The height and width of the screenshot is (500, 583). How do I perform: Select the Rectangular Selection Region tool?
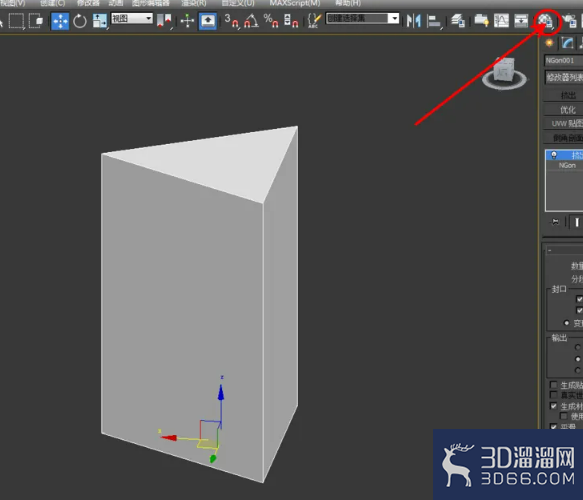pyautogui.click(x=16, y=21)
